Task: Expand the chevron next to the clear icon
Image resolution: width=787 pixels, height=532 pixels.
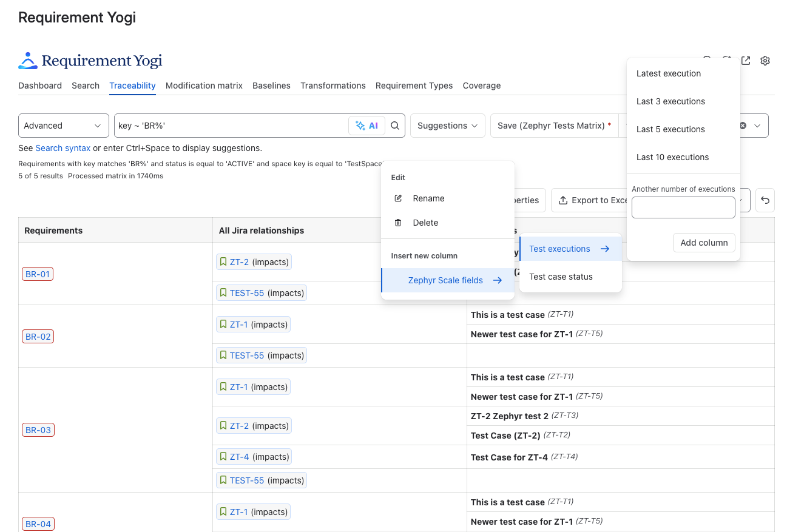Action: pyautogui.click(x=757, y=126)
